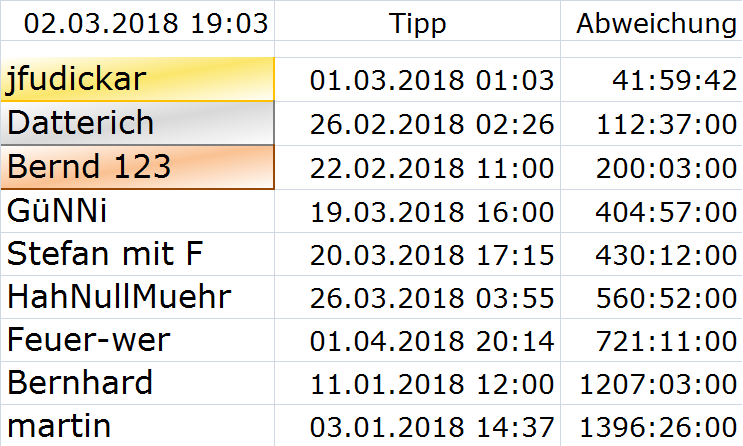Select the yellow jfudickar name cell
The image size is (743, 446).
coord(137,80)
